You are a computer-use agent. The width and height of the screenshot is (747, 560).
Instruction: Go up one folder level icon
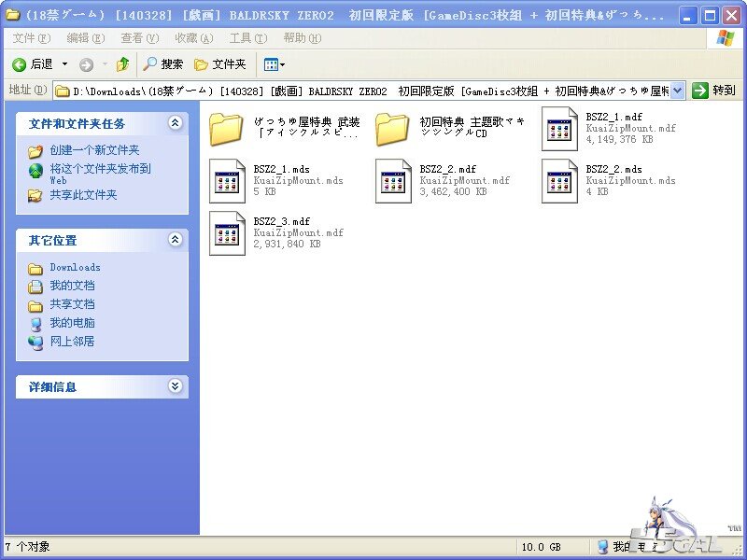click(x=123, y=63)
